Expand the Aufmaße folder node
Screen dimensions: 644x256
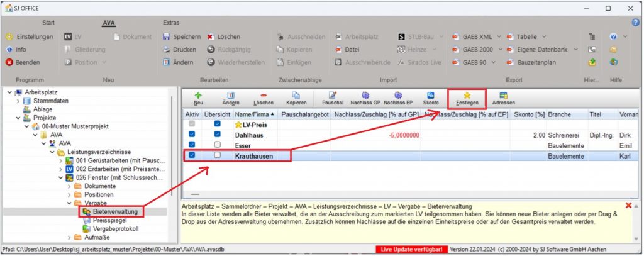(x=69, y=237)
